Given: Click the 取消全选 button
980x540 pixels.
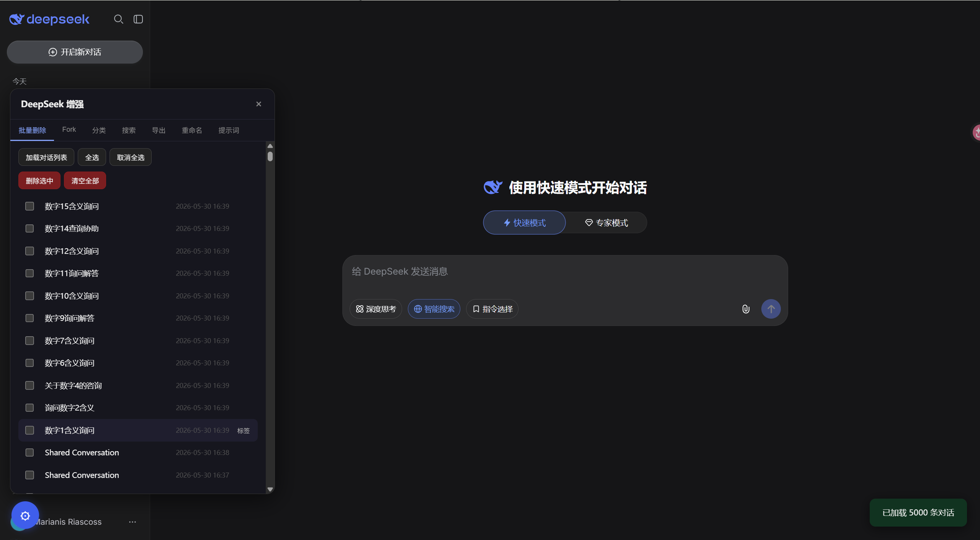Looking at the screenshot, I should click(x=131, y=157).
